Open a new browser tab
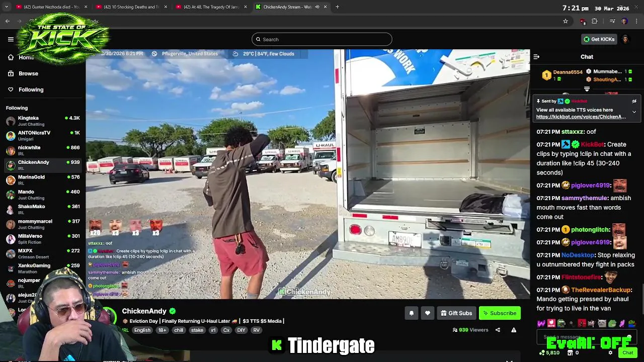 pyautogui.click(x=337, y=7)
